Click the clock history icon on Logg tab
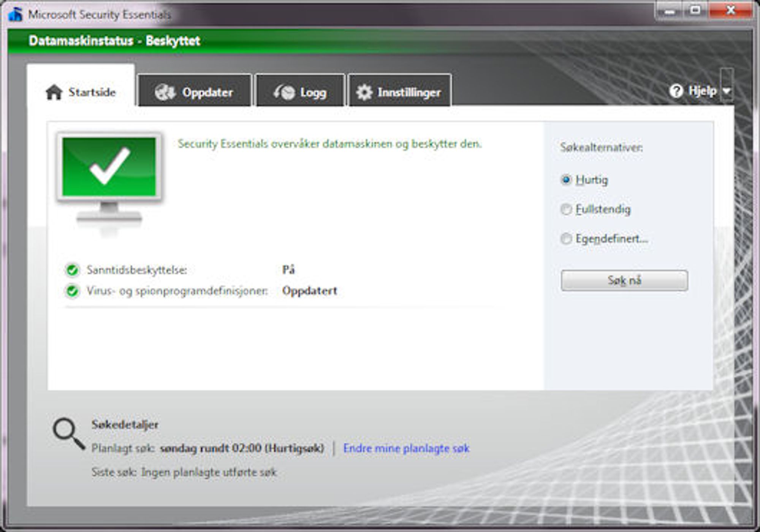Image resolution: width=760 pixels, height=532 pixels. 284,92
